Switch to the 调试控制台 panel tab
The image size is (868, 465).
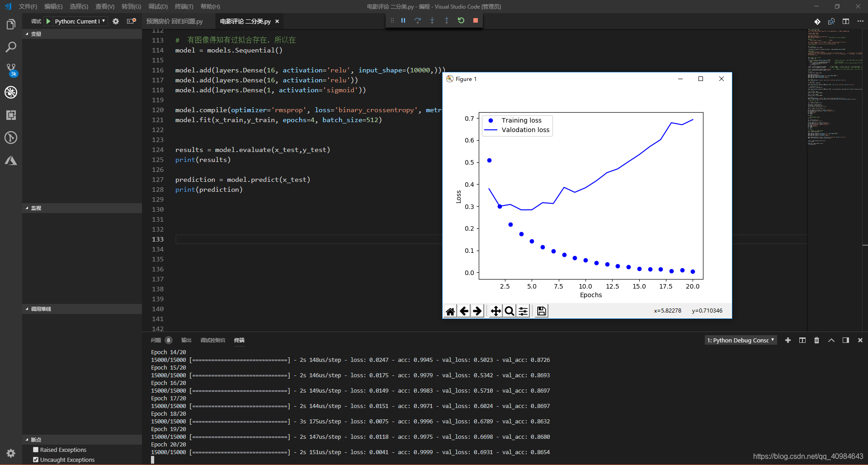pyautogui.click(x=213, y=340)
